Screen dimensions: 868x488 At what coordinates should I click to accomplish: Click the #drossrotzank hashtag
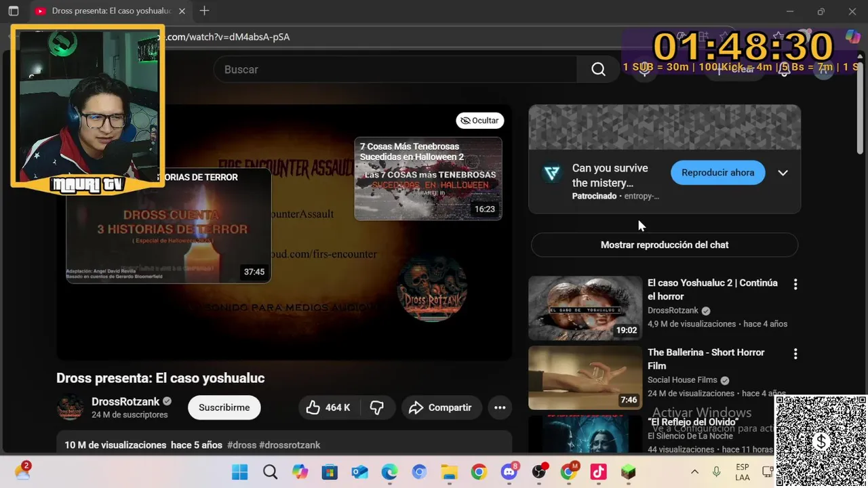click(290, 445)
